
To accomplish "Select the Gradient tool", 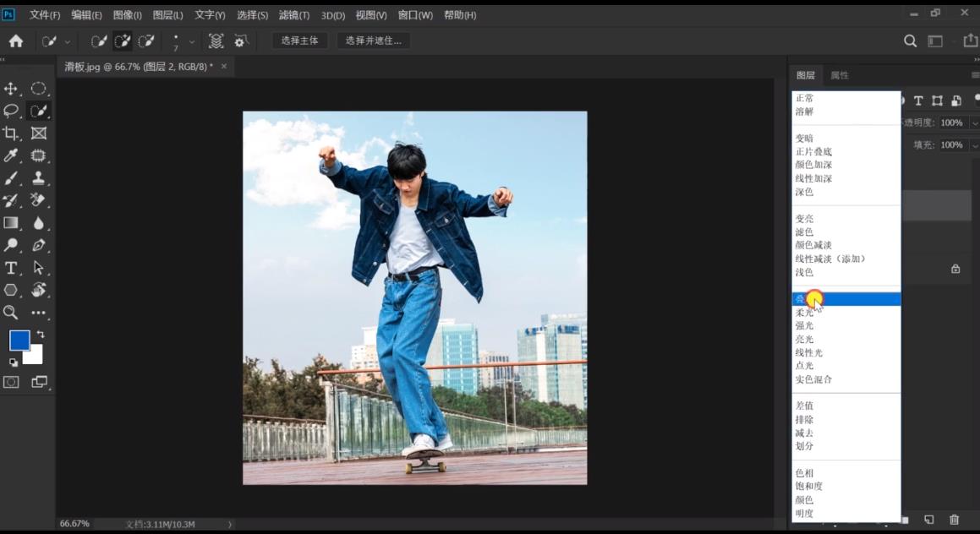I will click(11, 223).
